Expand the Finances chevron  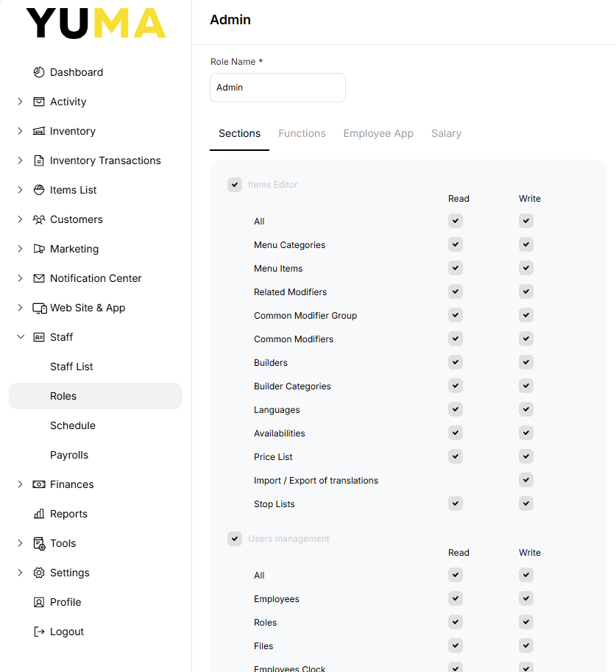pos(20,484)
